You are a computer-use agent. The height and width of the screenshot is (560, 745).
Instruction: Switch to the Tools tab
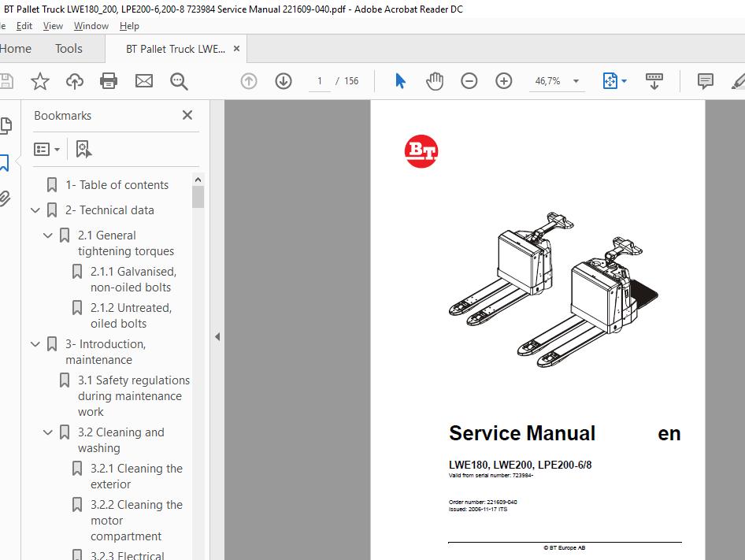[x=69, y=49]
